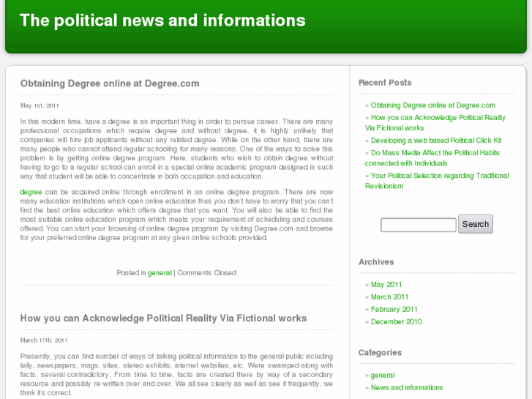Open recent post 'Do Mass Media Affect the Political Habits'
This screenshot has width=532, height=399.
pos(432,158)
